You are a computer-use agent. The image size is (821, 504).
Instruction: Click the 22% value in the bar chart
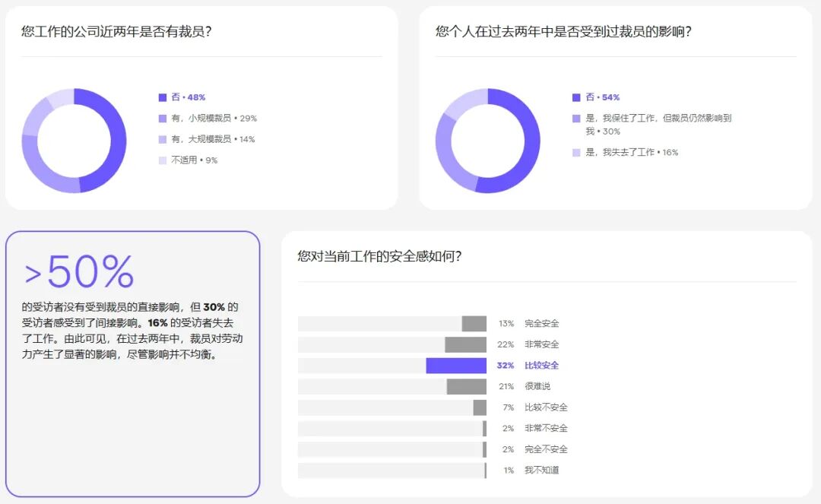click(x=506, y=344)
